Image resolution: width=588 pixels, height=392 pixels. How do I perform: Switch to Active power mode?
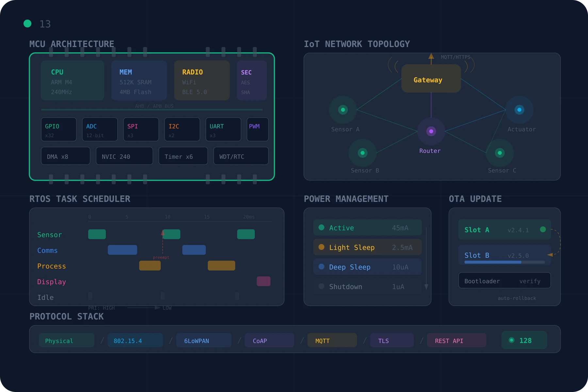[367, 228]
